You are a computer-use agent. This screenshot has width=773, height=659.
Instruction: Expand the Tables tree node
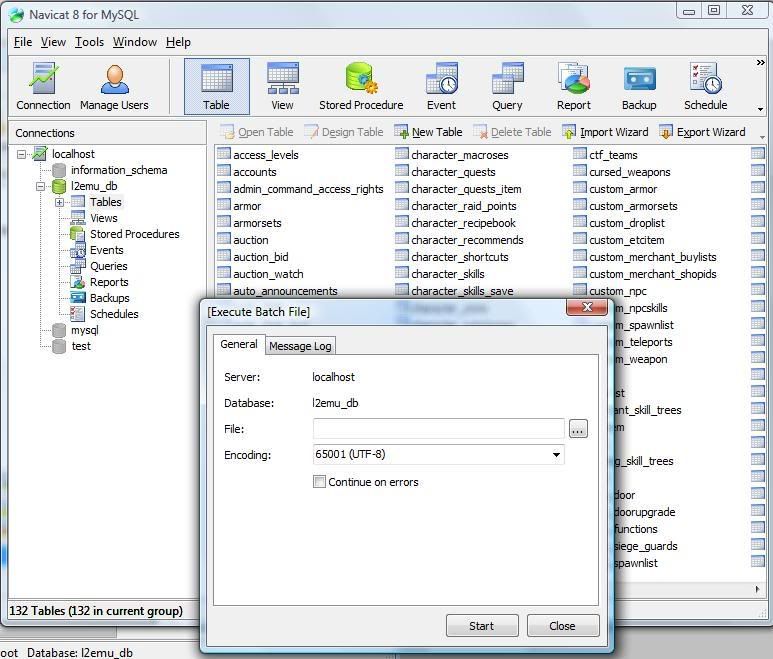pos(59,202)
